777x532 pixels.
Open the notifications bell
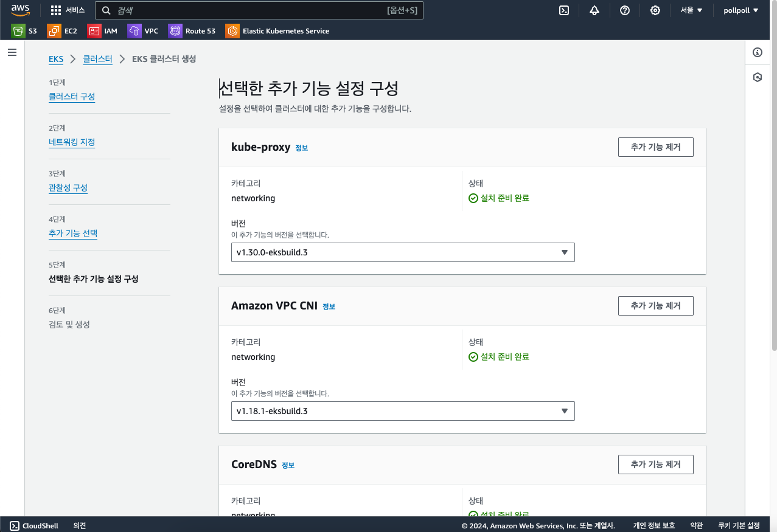pos(594,10)
